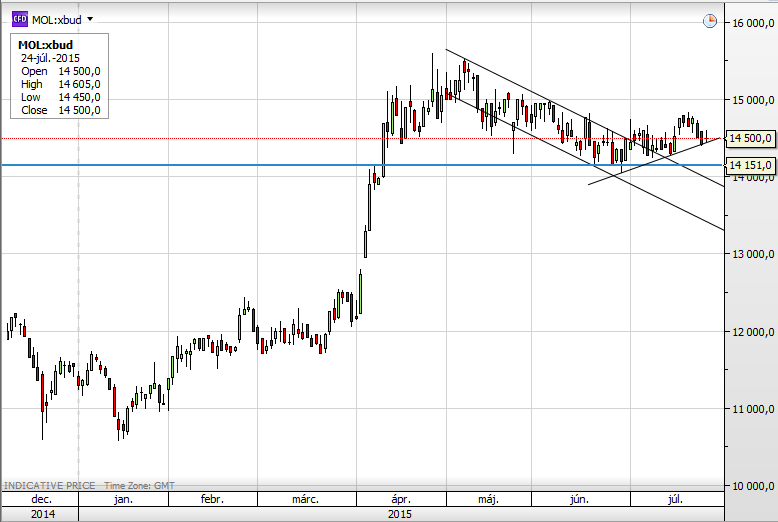This screenshot has width=778, height=522.
Task: Click the 13 000,0 price axis label
Action: (x=753, y=254)
